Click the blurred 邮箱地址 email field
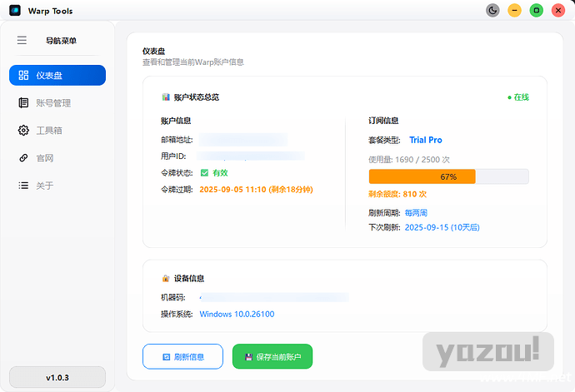Screen dimensions: 575x392 [243, 140]
